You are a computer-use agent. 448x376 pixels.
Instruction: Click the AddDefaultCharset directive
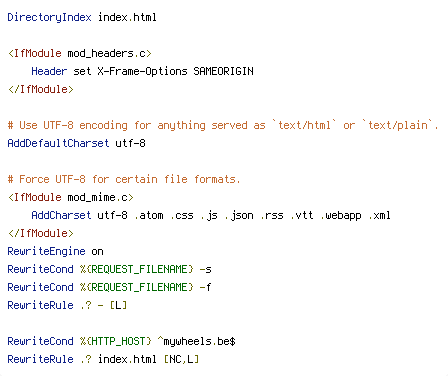click(58, 143)
